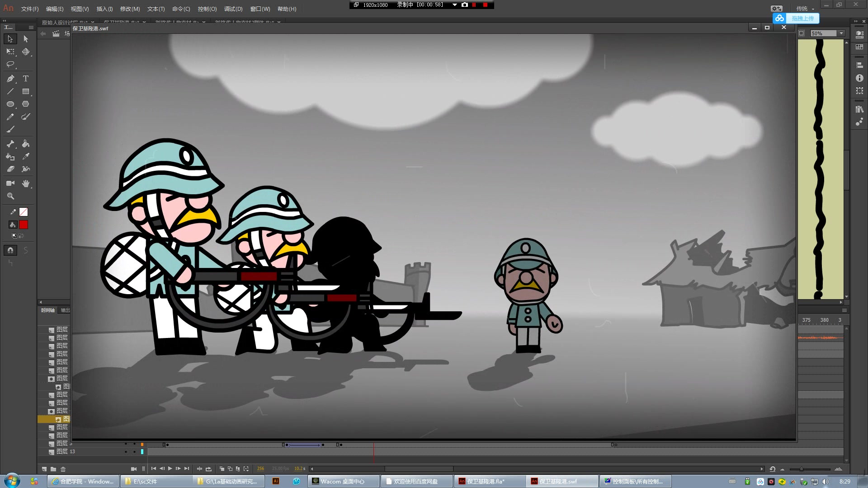This screenshot has width=868, height=488.
Task: Select the Bone tool
Action: click(x=10, y=144)
